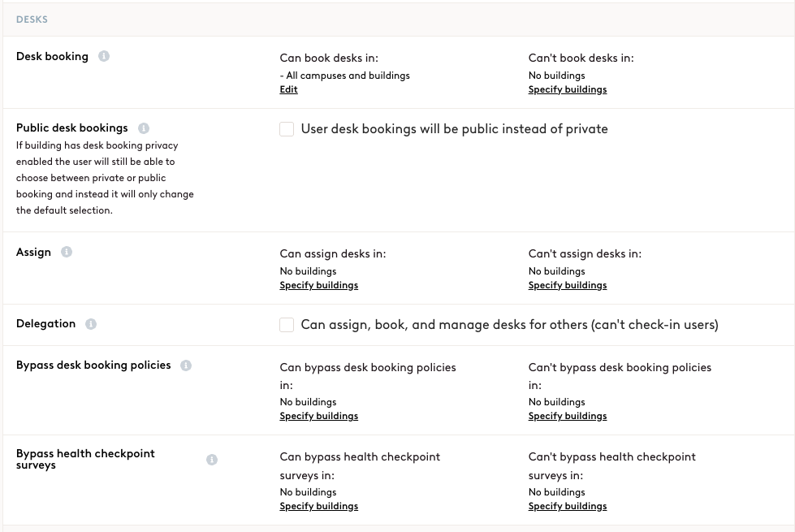Click 'Can assign, book, and manage desks' label
Image resolution: width=795 pixels, height=532 pixels.
(509, 325)
